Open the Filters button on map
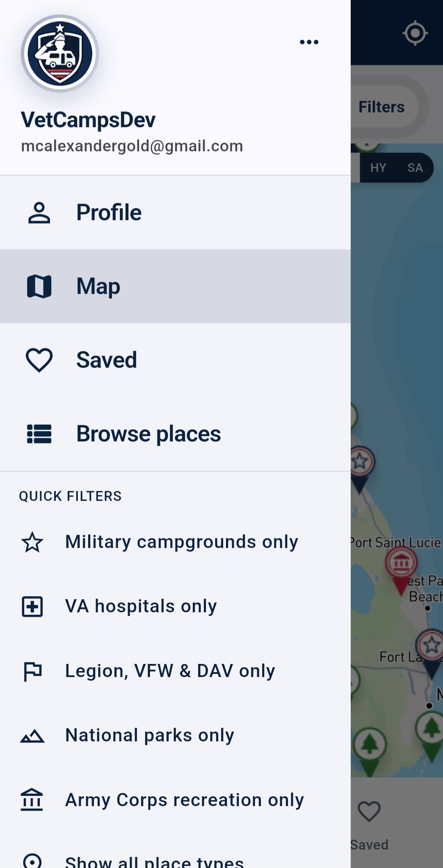The height and width of the screenshot is (868, 443). pyautogui.click(x=381, y=107)
